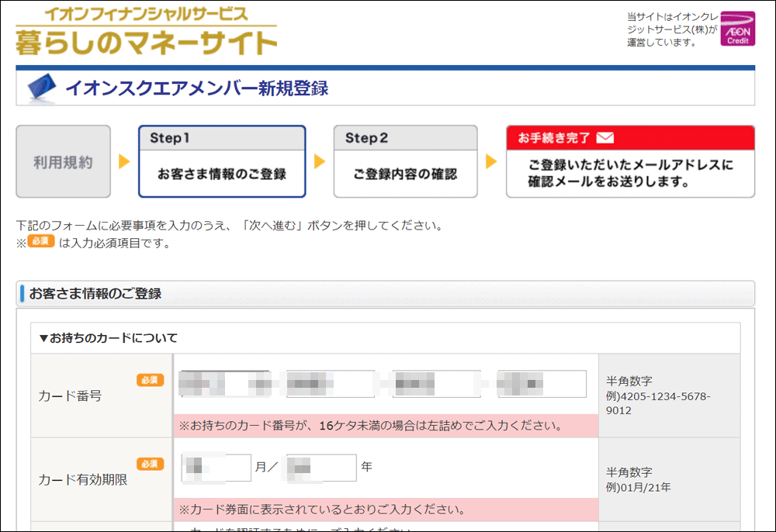Focus the third card number input field
Screen dimensions: 776x532
436,384
